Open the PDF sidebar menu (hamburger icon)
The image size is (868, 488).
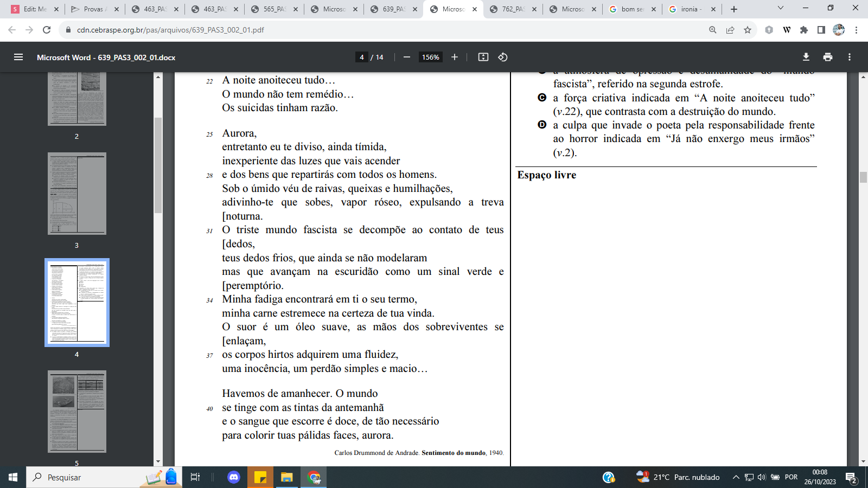[x=18, y=57]
